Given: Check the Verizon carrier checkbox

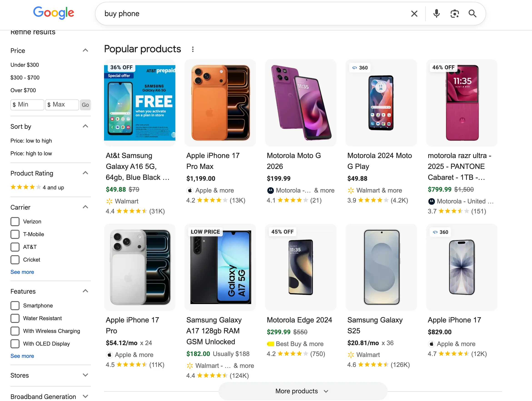Looking at the screenshot, I should 15,221.
